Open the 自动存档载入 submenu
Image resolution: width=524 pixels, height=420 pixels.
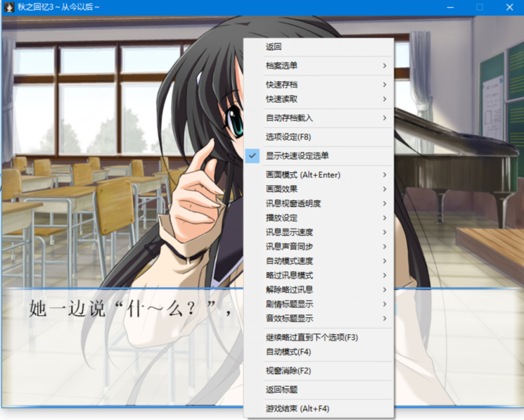click(319, 118)
